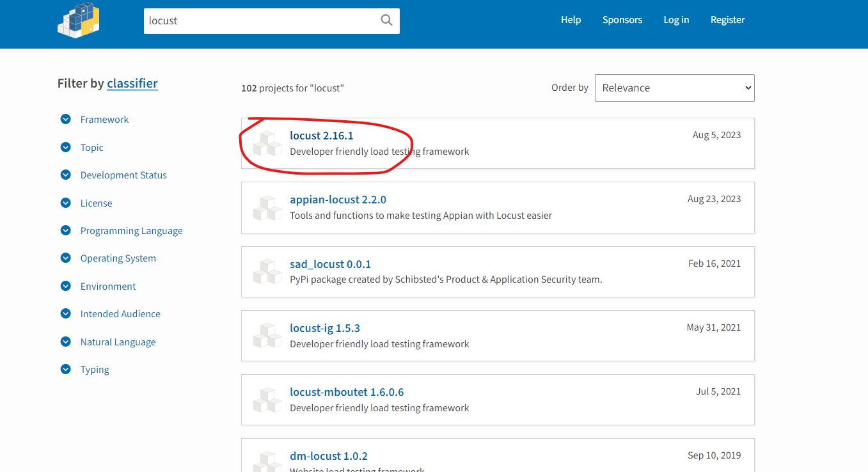This screenshot has width=868, height=472.
Task: Click the May 31, 2021 release date
Action: click(714, 327)
